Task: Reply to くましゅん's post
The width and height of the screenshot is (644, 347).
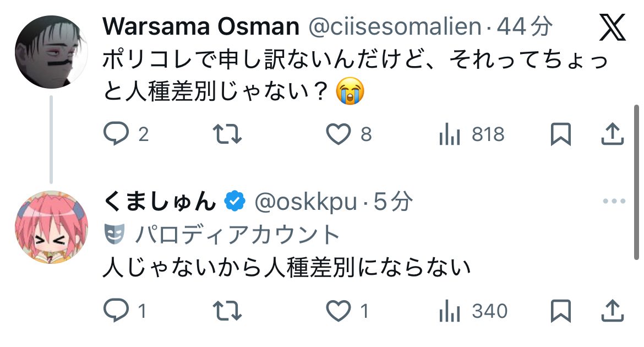Action: point(116,312)
